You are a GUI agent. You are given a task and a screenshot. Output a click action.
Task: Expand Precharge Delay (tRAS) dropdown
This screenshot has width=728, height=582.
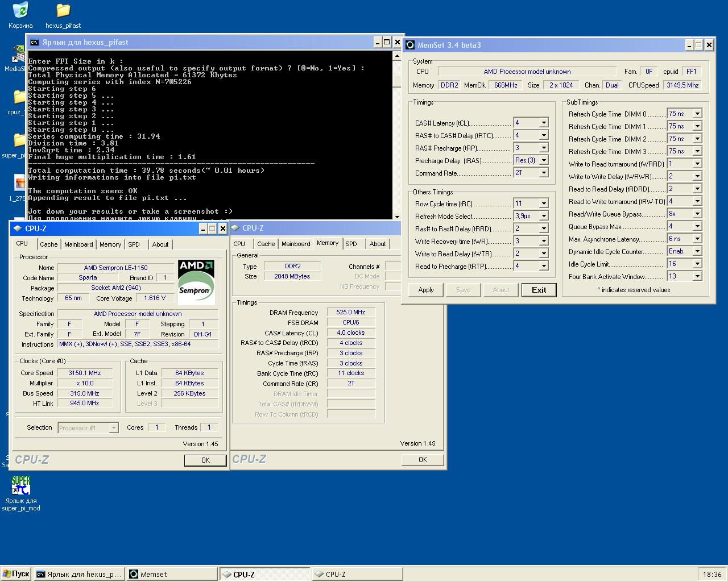click(544, 160)
